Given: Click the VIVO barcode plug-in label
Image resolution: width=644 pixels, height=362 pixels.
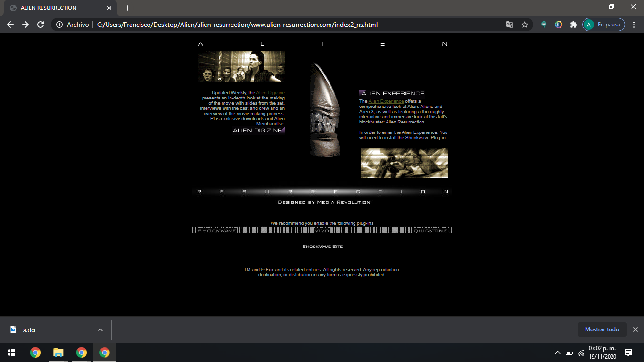Looking at the screenshot, I should click(x=322, y=230).
